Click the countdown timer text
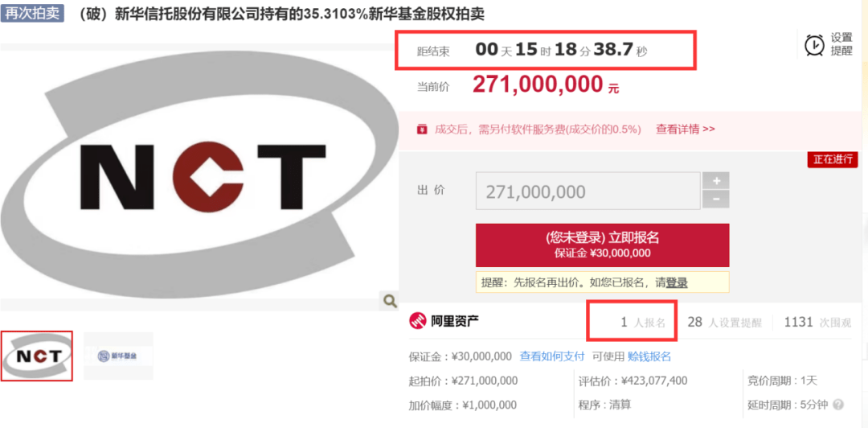The image size is (868, 428). (x=561, y=51)
